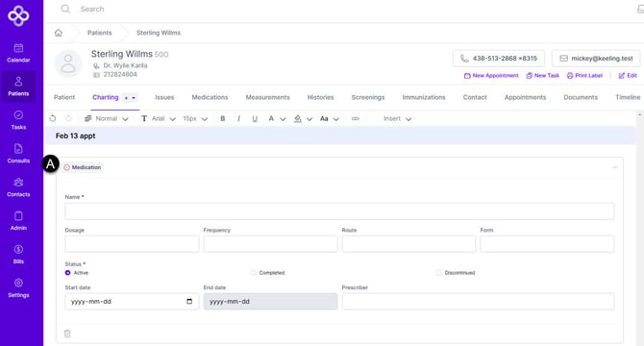Open the Insert dropdown menu
Viewport: 644px width, 346px height.
pyautogui.click(x=397, y=118)
